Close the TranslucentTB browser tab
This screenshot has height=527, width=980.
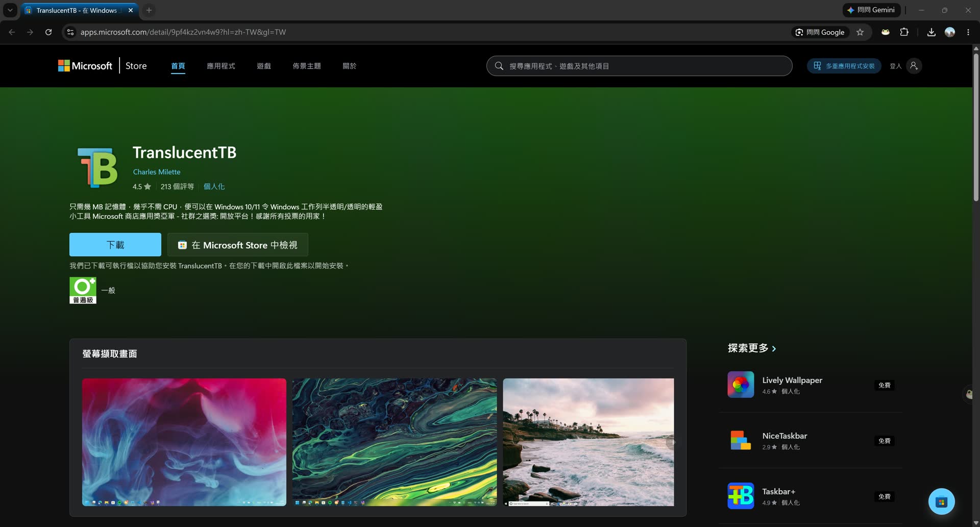[x=131, y=10]
